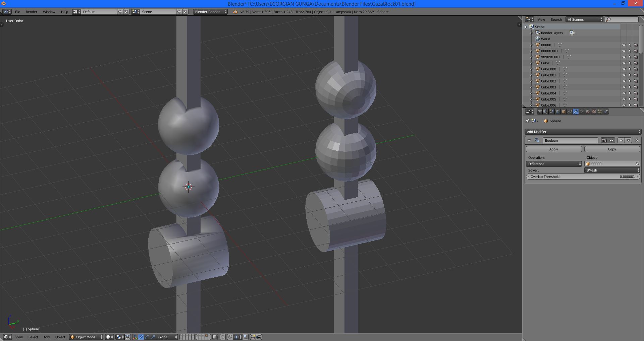Open the Particles properties tab

coord(600,112)
